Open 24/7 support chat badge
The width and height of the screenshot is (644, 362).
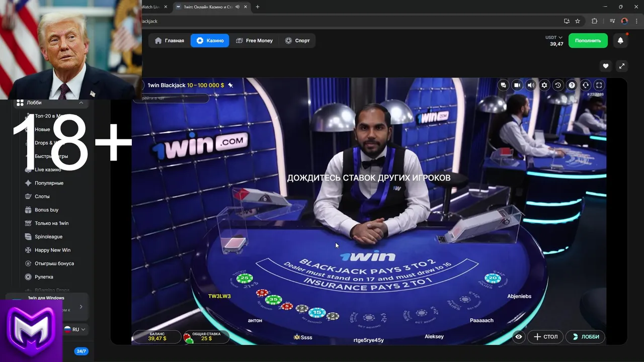[80, 351]
